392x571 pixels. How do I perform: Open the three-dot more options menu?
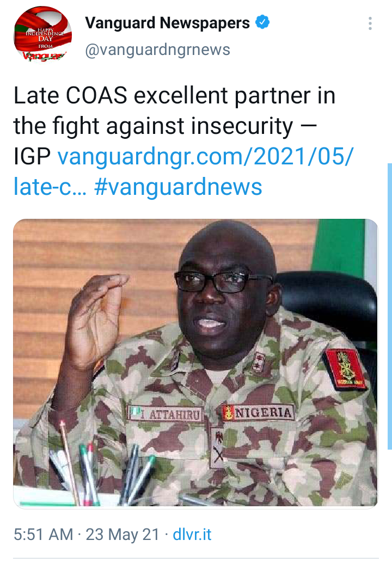370,23
